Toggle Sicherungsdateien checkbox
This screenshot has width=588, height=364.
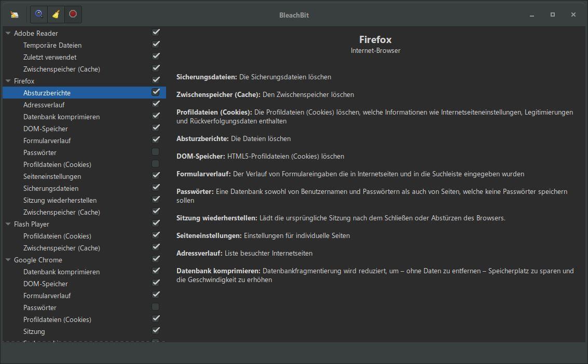(156, 187)
